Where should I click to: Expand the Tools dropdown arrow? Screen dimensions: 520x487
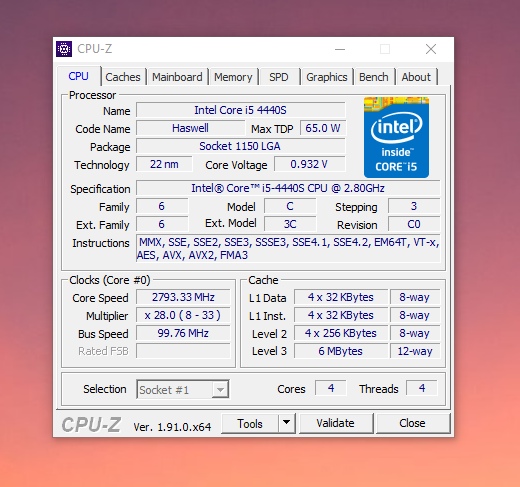point(287,423)
